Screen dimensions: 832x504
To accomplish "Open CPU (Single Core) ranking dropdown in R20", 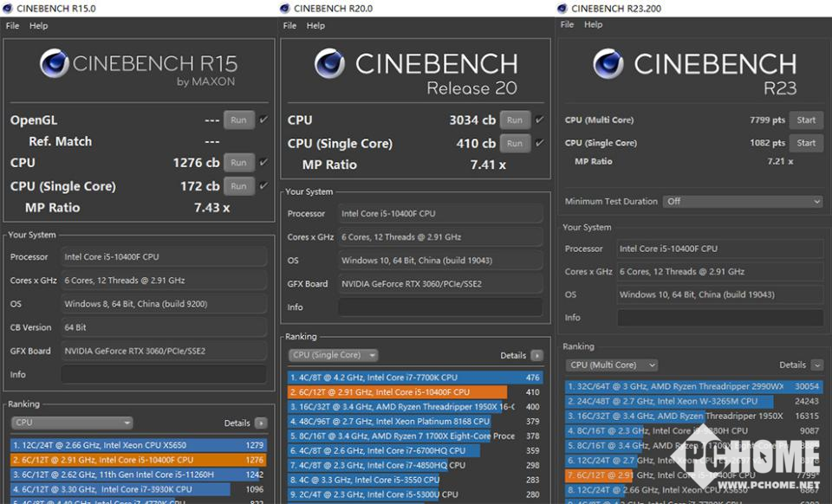I will click(333, 355).
